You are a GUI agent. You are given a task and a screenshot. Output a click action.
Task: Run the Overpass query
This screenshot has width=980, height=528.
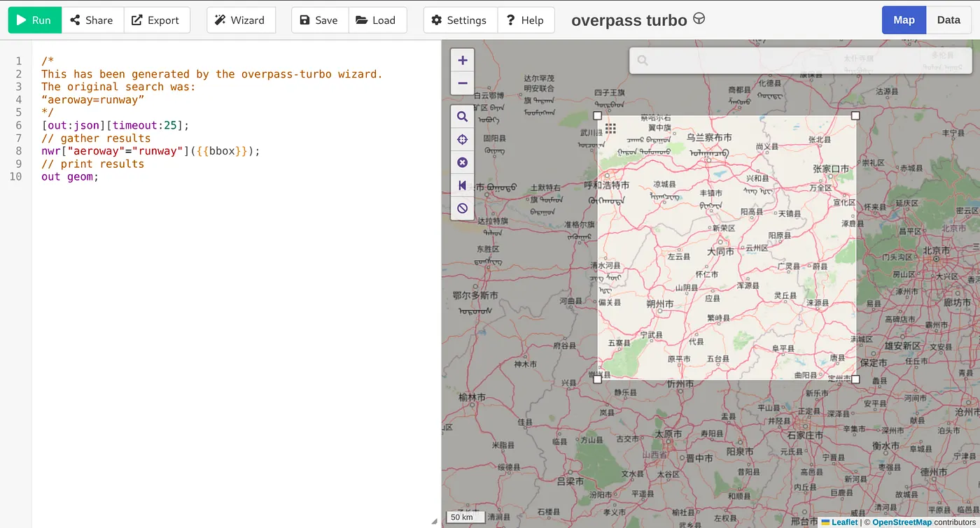point(34,20)
